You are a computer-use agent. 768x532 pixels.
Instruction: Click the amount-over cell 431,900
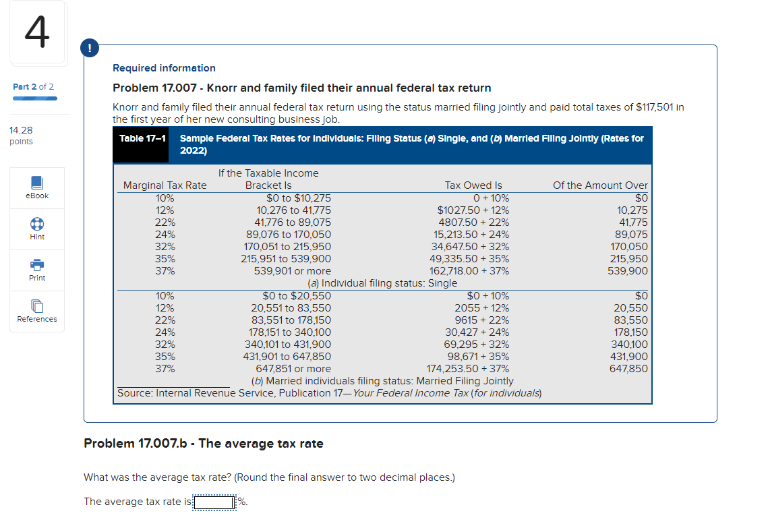[x=629, y=357]
